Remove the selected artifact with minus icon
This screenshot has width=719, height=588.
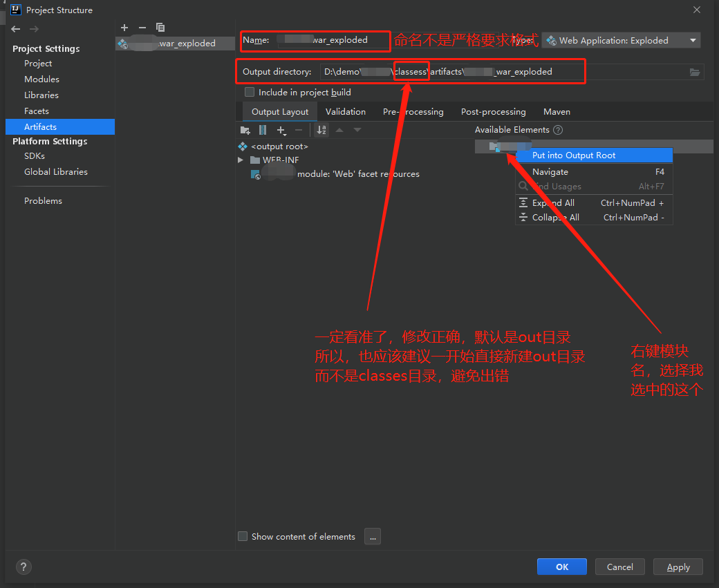[142, 28]
